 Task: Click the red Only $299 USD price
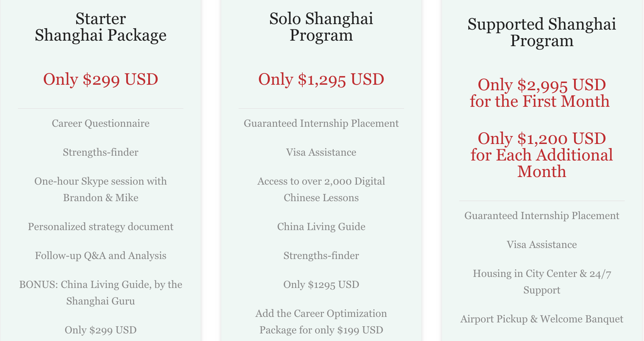pos(101,79)
